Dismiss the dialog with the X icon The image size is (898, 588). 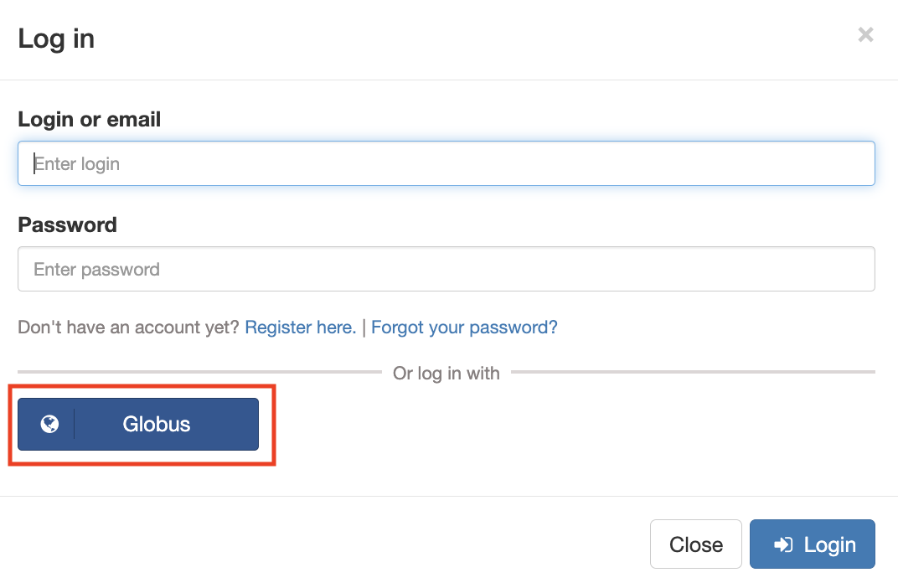[x=865, y=34]
